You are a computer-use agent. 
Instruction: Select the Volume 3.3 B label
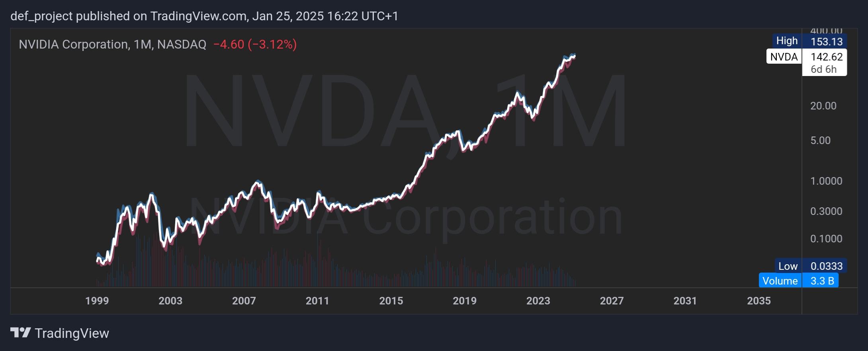[x=799, y=281]
